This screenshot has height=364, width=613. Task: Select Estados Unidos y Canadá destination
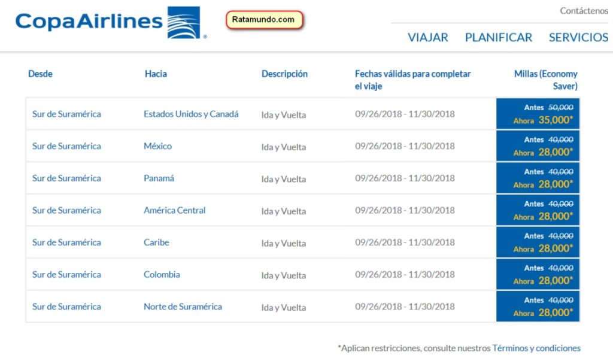191,114
